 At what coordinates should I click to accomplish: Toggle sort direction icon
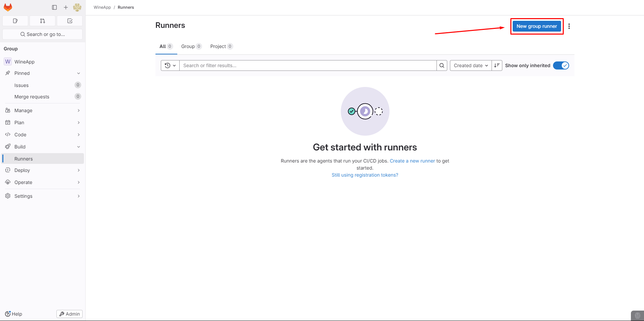497,65
